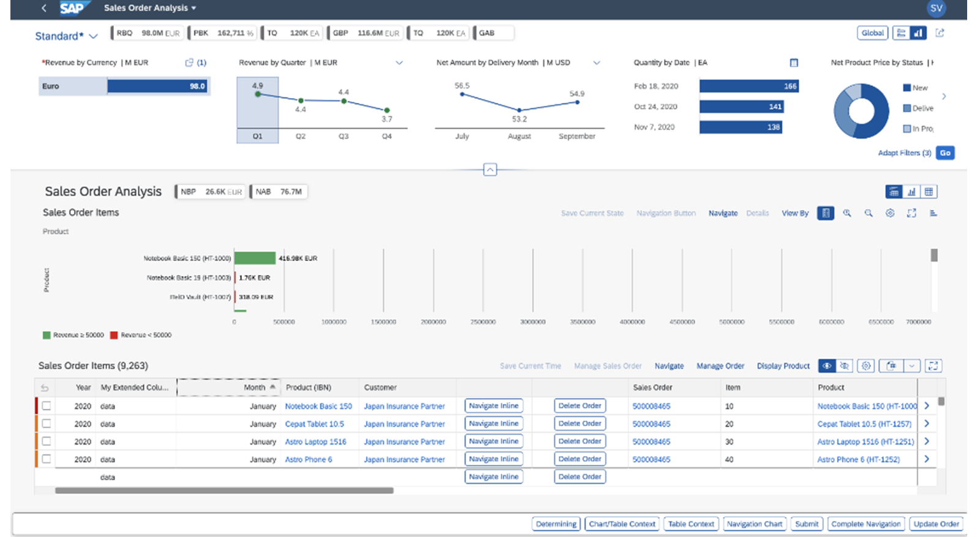Open the SV user profile avatar
980x537 pixels.
click(x=936, y=8)
